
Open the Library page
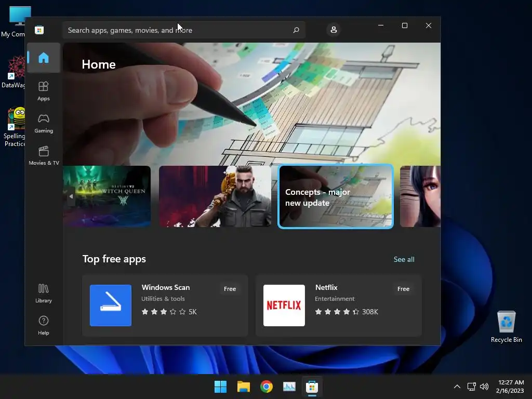[44, 293]
